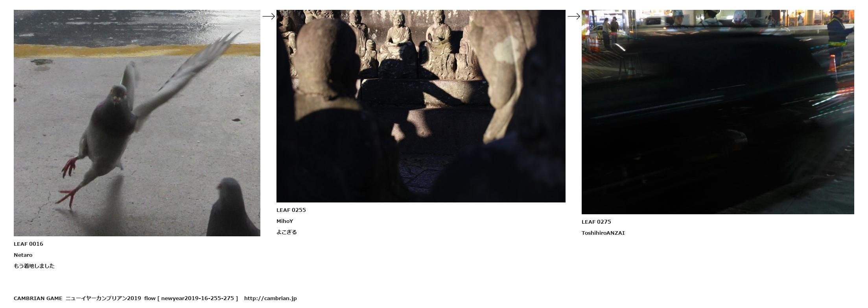This screenshot has width=868, height=308.
Task: Click author name Netaro
Action: click(23, 255)
